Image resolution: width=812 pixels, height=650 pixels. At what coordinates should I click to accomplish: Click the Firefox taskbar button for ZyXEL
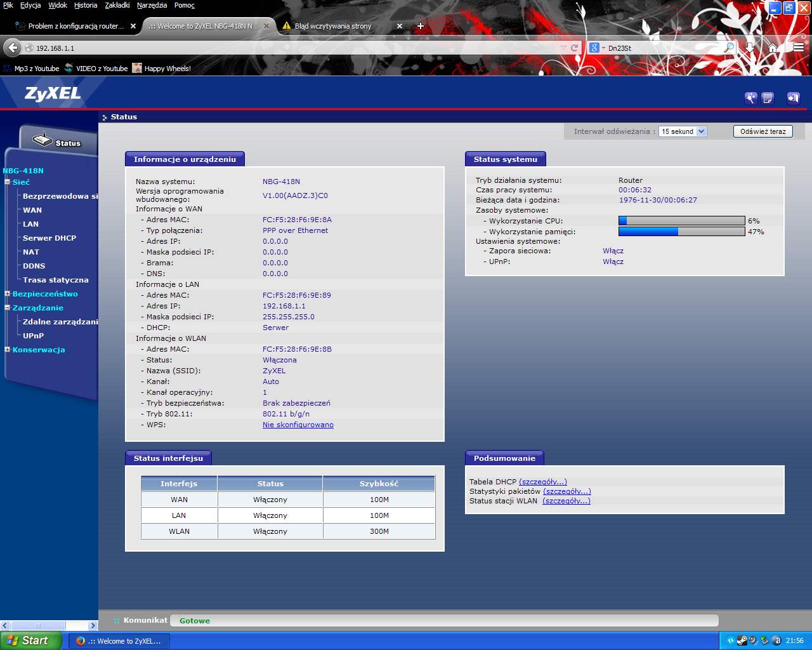pos(119,641)
